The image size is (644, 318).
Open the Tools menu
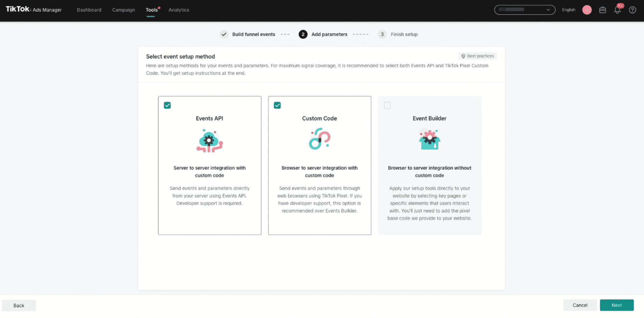[151, 10]
